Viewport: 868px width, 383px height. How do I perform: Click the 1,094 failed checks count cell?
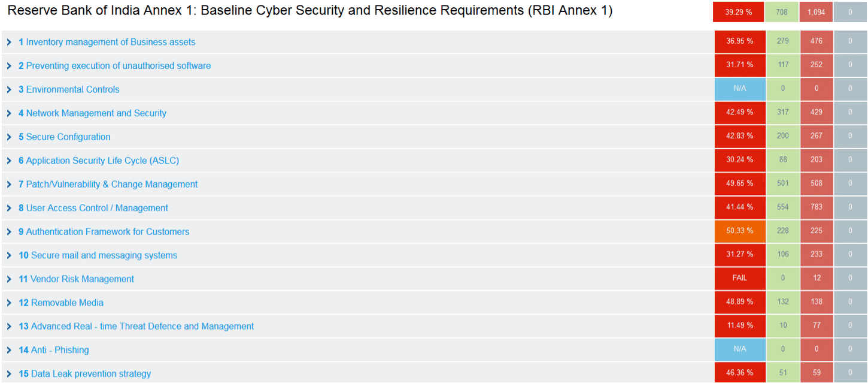tap(815, 11)
